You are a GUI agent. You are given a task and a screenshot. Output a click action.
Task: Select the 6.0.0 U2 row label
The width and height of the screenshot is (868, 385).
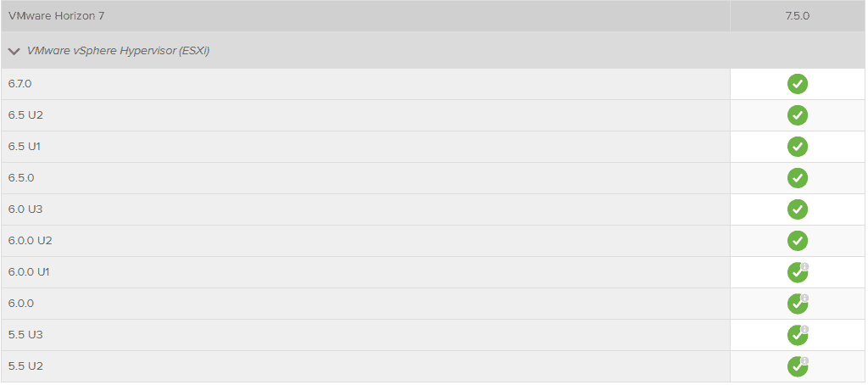pyautogui.click(x=30, y=241)
